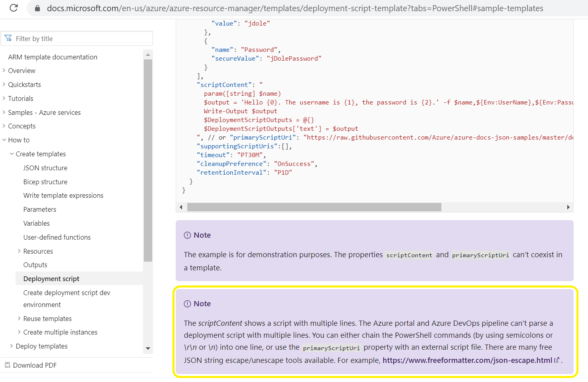Click the padlock site security icon

point(37,8)
